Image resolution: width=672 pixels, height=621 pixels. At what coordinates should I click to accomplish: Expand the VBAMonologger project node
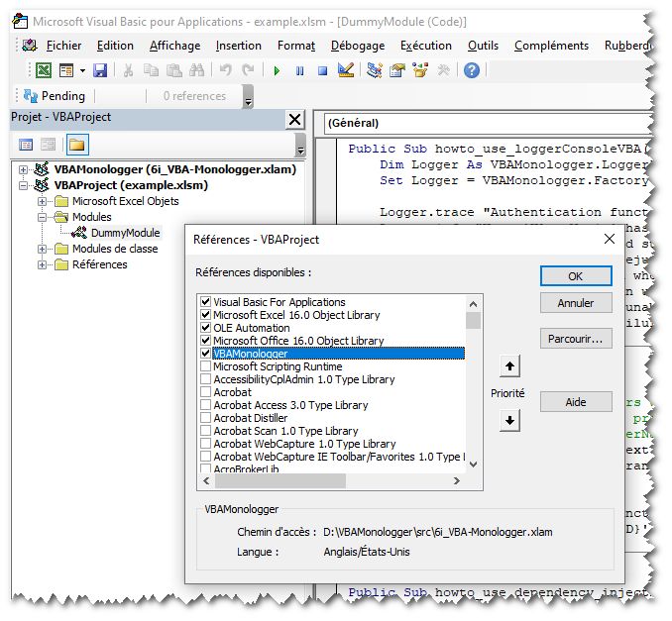pyautogui.click(x=23, y=169)
